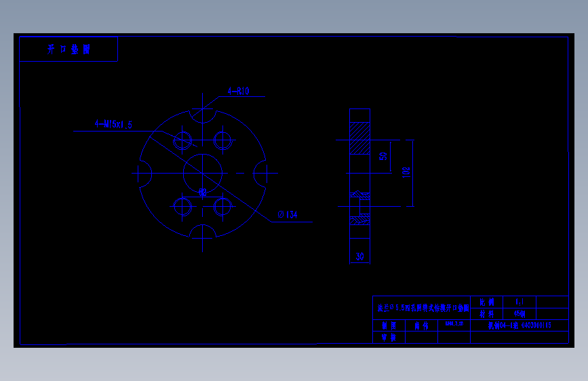This screenshot has width=588, height=381.
Task: Select the Ø134 diameter dimension
Action: pyautogui.click(x=288, y=214)
